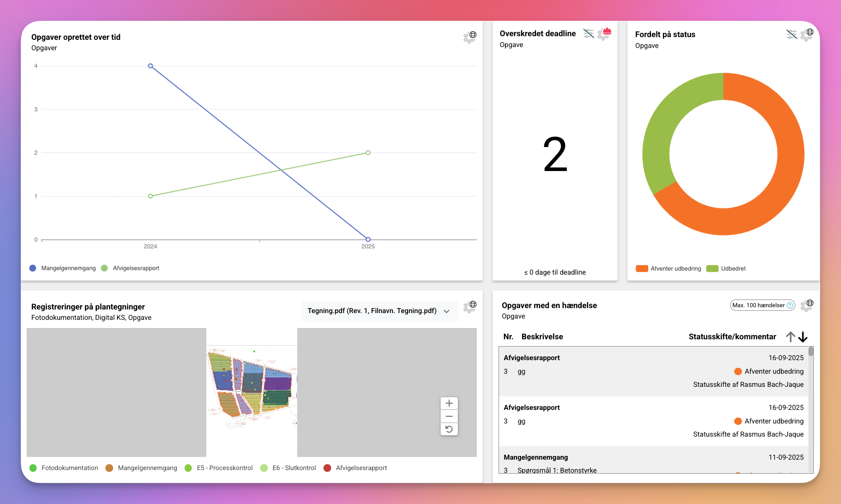The image size is (841, 504).
Task: Click filter sliders icon on Overskredet deadline
Action: [x=588, y=33]
